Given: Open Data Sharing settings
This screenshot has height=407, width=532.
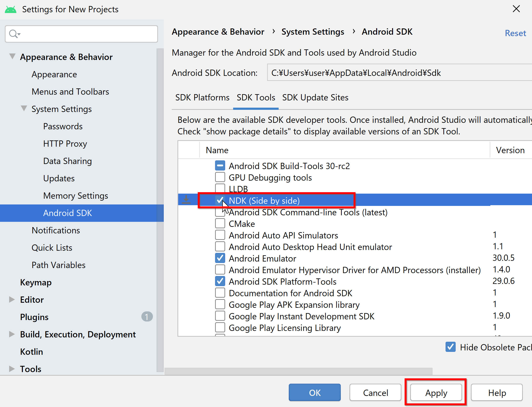Looking at the screenshot, I should (67, 161).
